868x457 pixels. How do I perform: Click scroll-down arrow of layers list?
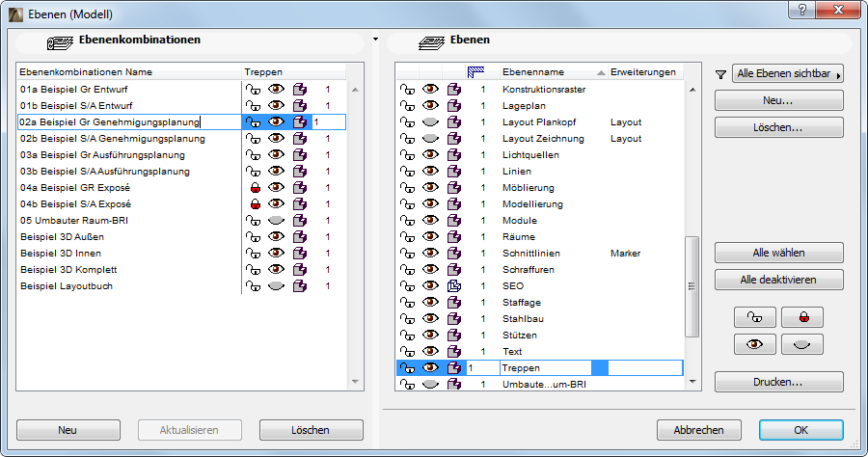click(x=692, y=382)
